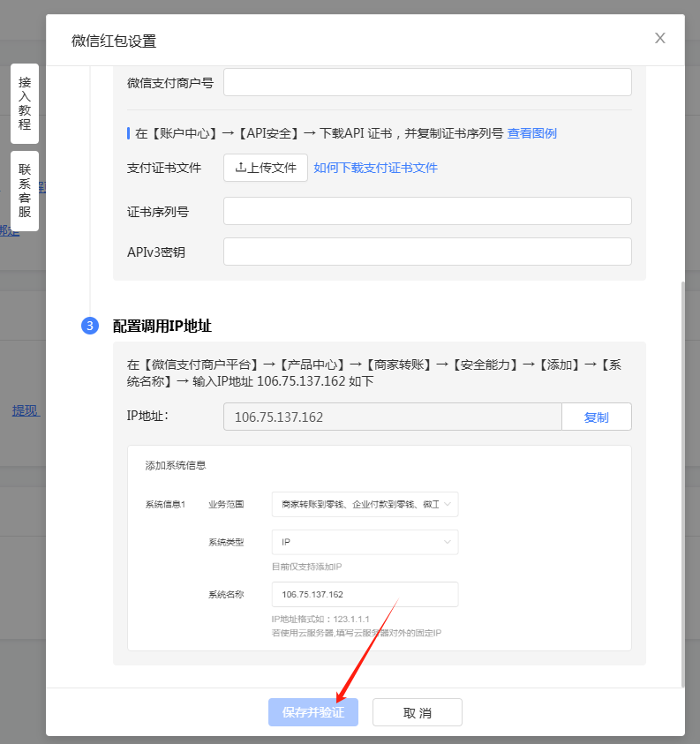Open 如何下载支付证书文件 link

[375, 168]
